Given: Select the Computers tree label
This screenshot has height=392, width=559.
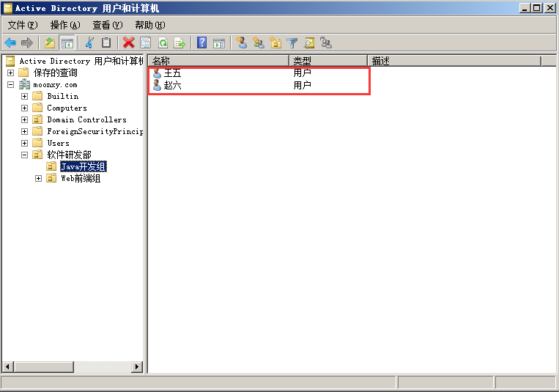Looking at the screenshot, I should pos(67,108).
